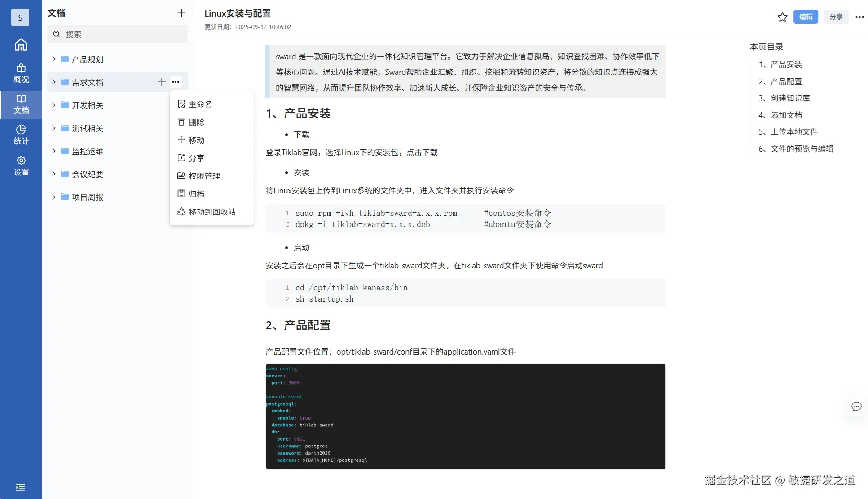Open the 统计 statistics section
Screen dimensions: 868x499
click(x=21, y=135)
